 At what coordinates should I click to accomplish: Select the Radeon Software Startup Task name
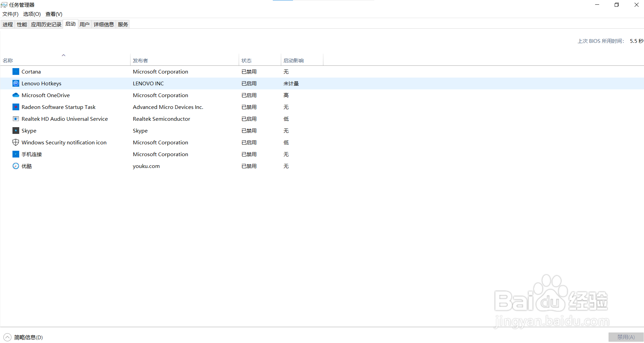pyautogui.click(x=58, y=107)
